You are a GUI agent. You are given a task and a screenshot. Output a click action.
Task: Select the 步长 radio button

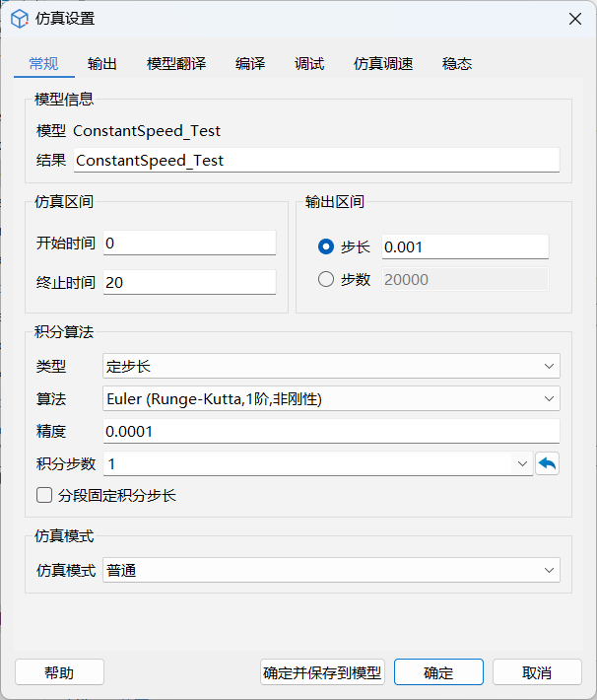(326, 246)
